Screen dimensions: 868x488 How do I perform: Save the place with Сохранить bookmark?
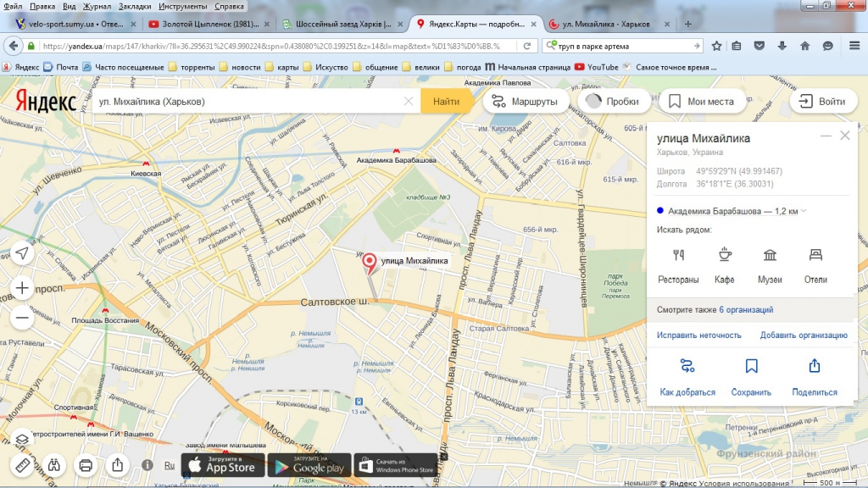click(751, 377)
